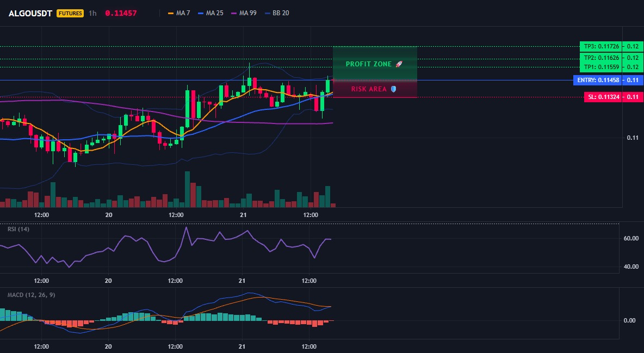Select the FUTURES badge
Screen dimensions: 644x353
(70, 13)
